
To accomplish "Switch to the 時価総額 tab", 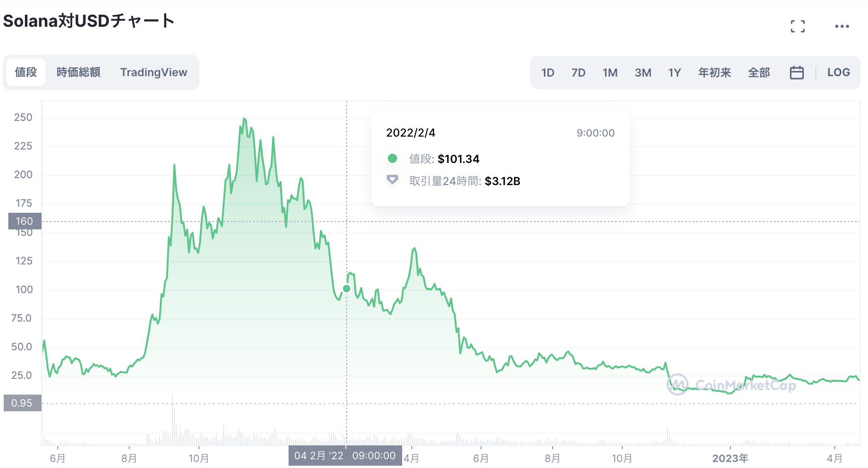I will tap(78, 72).
